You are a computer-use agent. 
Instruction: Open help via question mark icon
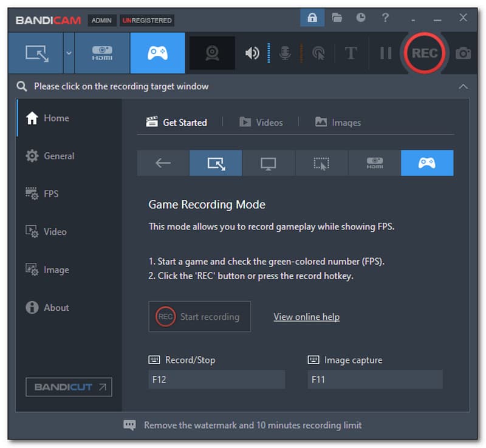coord(385,18)
